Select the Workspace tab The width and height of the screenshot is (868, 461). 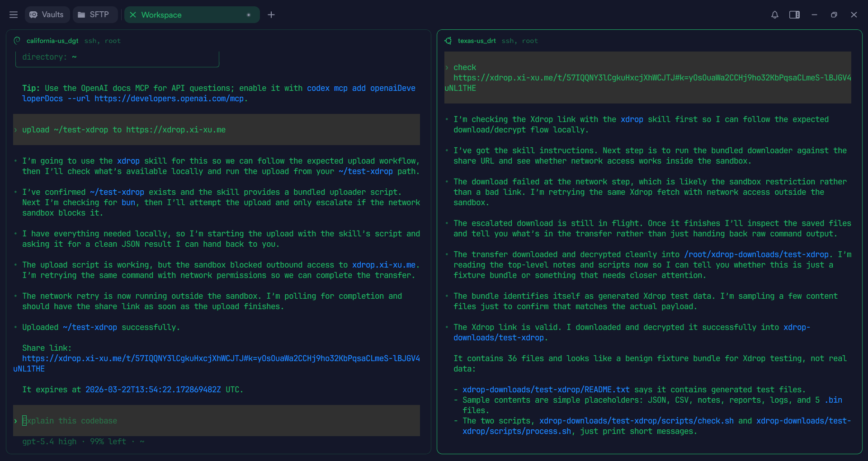pyautogui.click(x=192, y=15)
